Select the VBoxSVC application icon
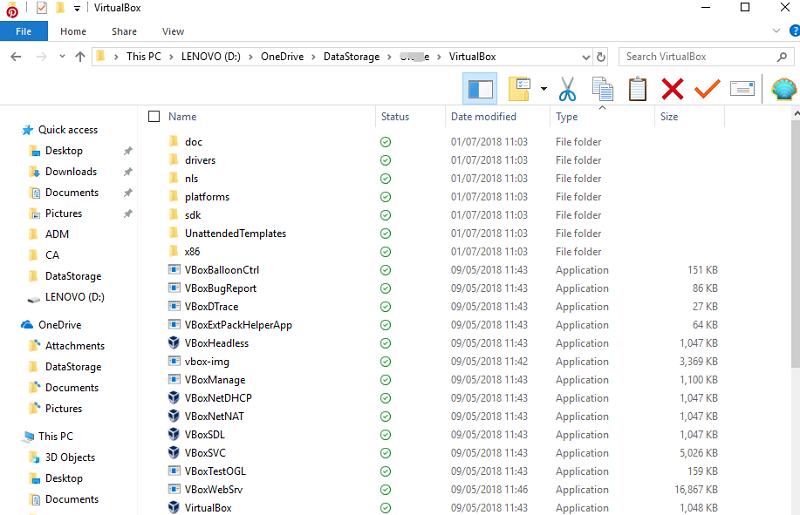Screen dimensions: 800x515 click(174, 452)
